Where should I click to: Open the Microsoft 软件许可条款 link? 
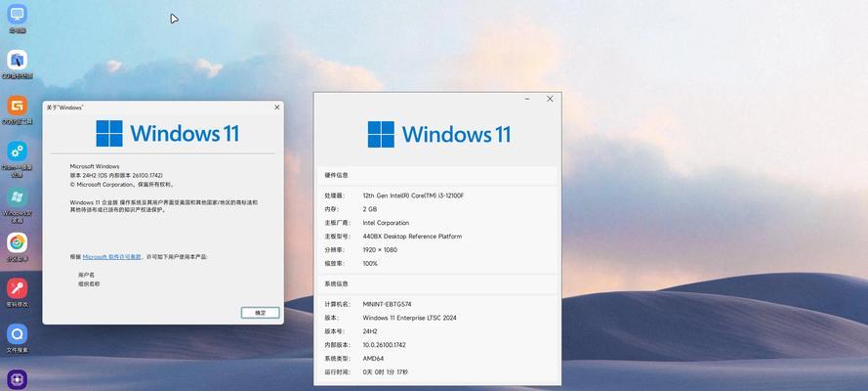tap(112, 257)
